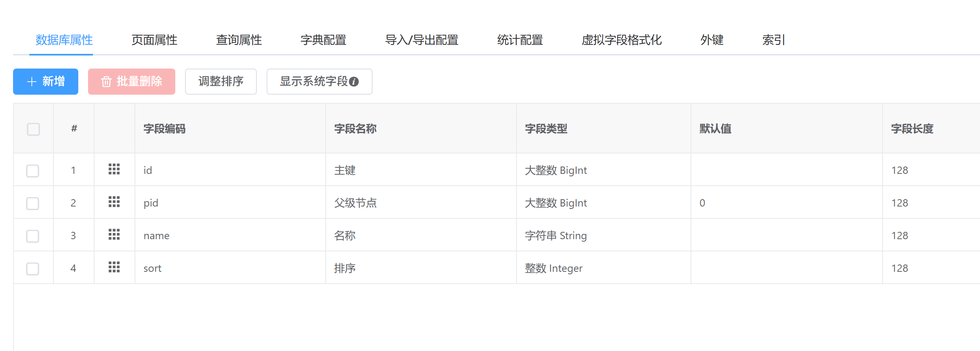This screenshot has height=351, width=980.
Task: Switch to 页面属性 tab
Action: click(x=155, y=40)
